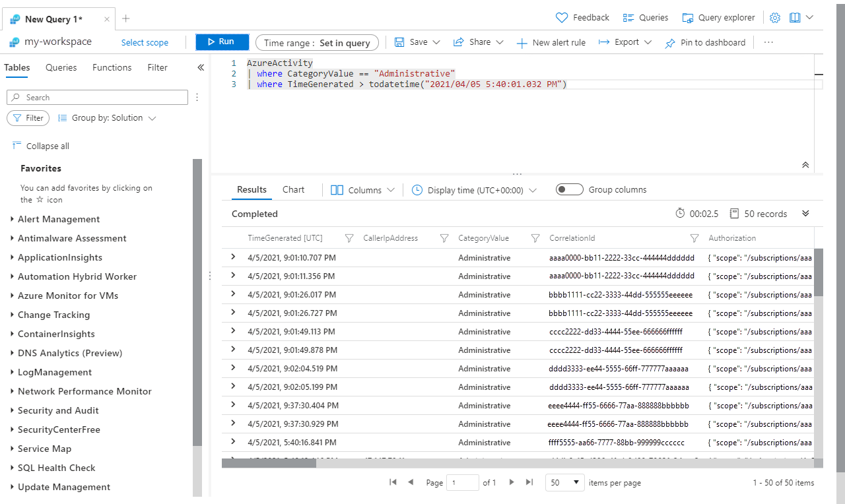845x504 pixels.
Task: Filter the CallerIpAddress column
Action: (444, 238)
